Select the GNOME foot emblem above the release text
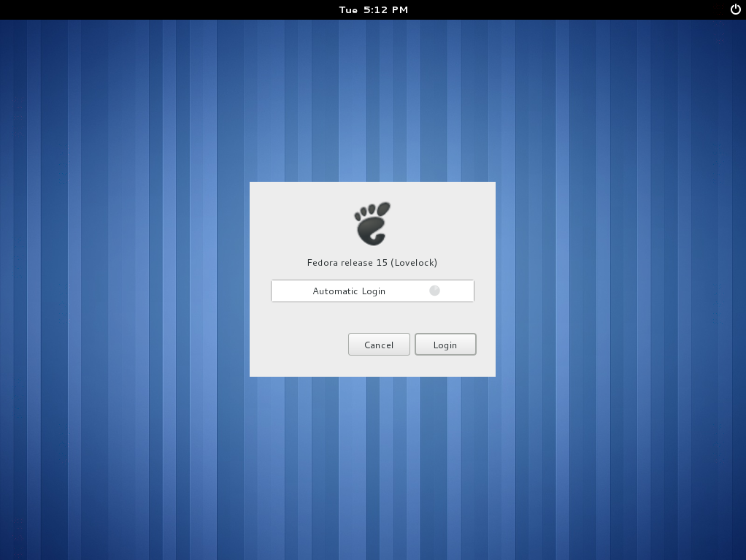 coord(372,221)
